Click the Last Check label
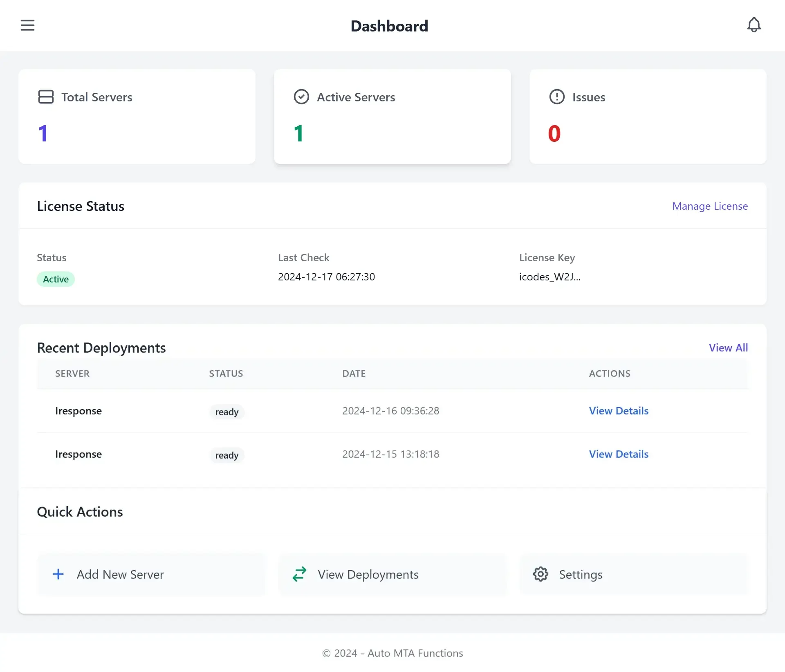The width and height of the screenshot is (785, 672). tap(304, 258)
